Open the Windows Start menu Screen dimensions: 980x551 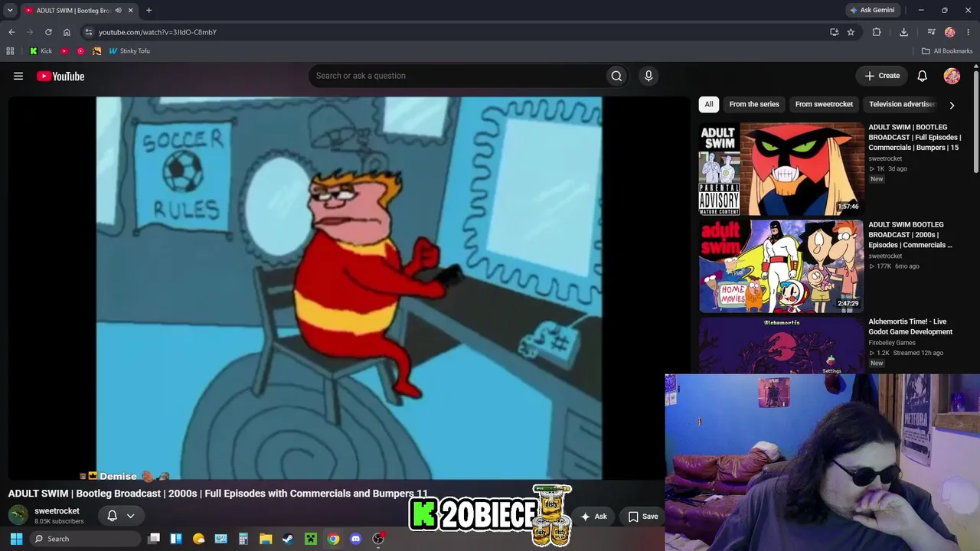pyautogui.click(x=16, y=539)
